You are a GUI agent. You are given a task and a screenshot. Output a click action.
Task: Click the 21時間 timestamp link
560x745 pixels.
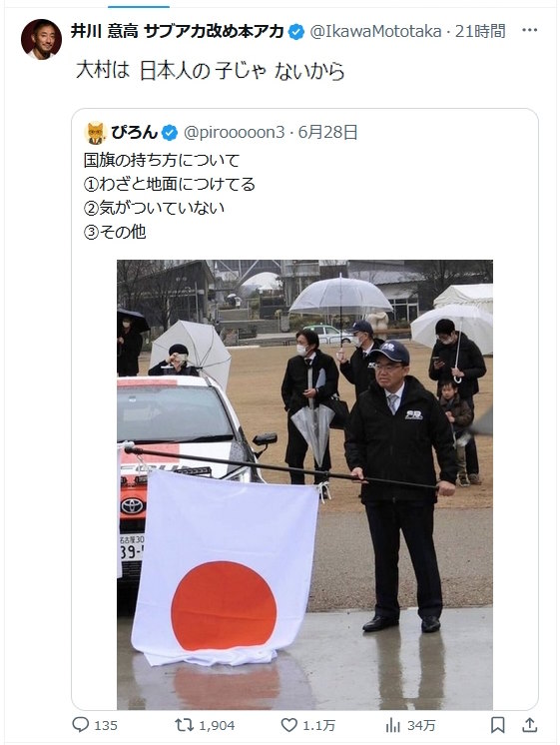(x=480, y=31)
